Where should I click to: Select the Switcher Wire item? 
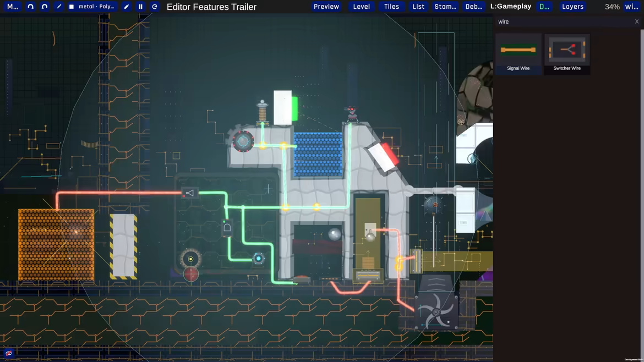(567, 54)
